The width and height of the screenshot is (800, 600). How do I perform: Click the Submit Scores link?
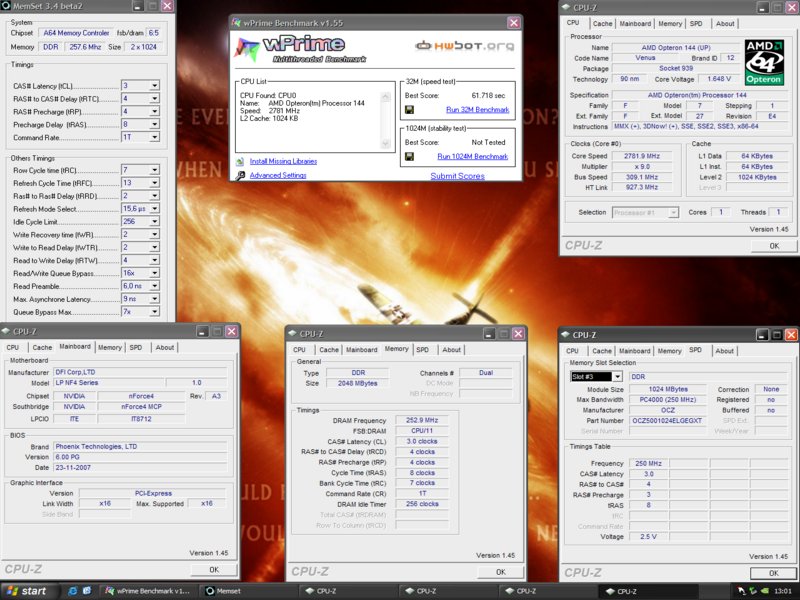[457, 176]
